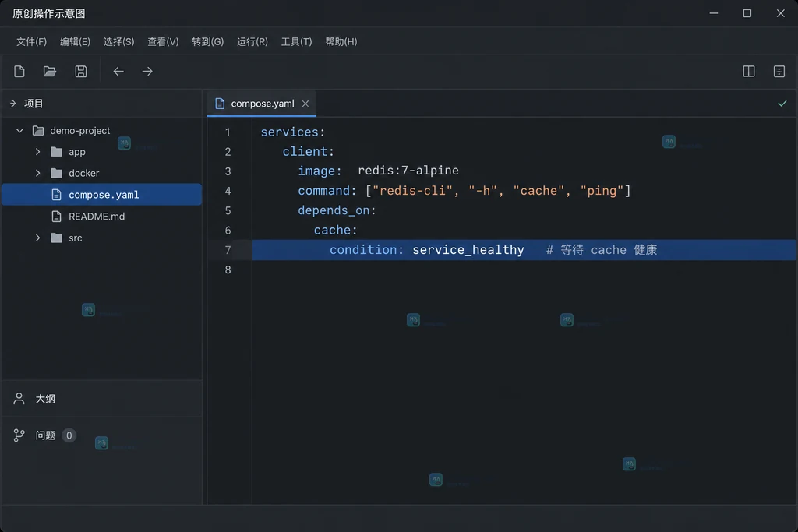
Task: Expand the app folder chevron
Action: 37,152
